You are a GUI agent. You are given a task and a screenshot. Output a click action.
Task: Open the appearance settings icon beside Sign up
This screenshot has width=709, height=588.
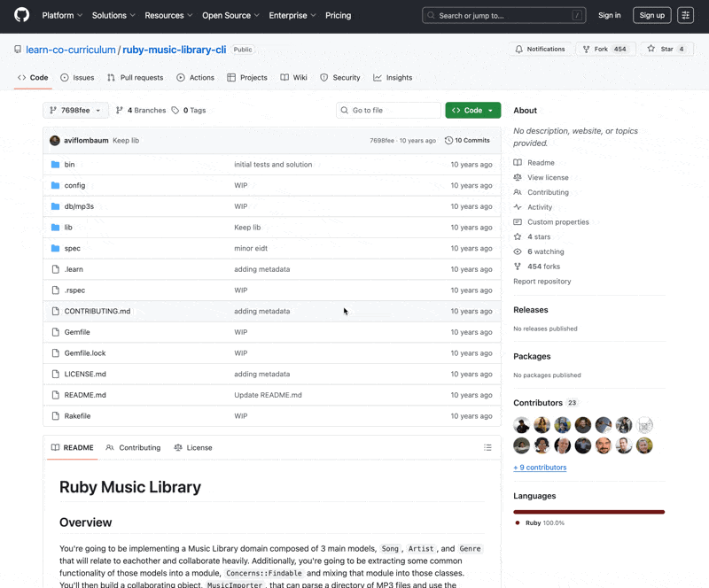pyautogui.click(x=685, y=15)
